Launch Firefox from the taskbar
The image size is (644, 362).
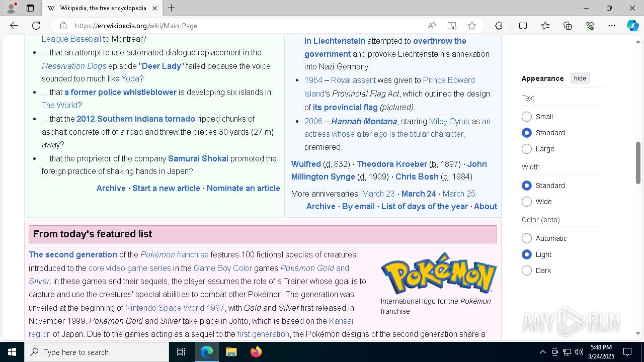256,352
